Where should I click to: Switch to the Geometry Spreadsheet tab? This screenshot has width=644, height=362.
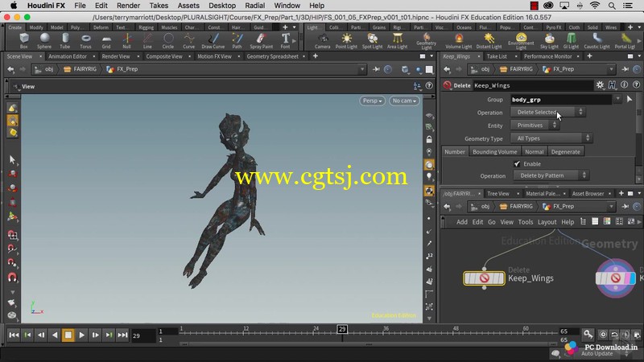(272, 56)
